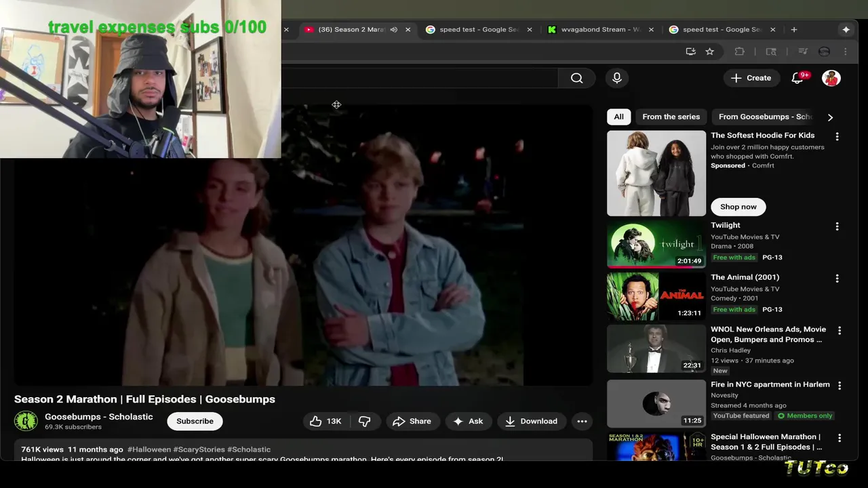Click the Share button
The image size is (868, 488).
412,421
